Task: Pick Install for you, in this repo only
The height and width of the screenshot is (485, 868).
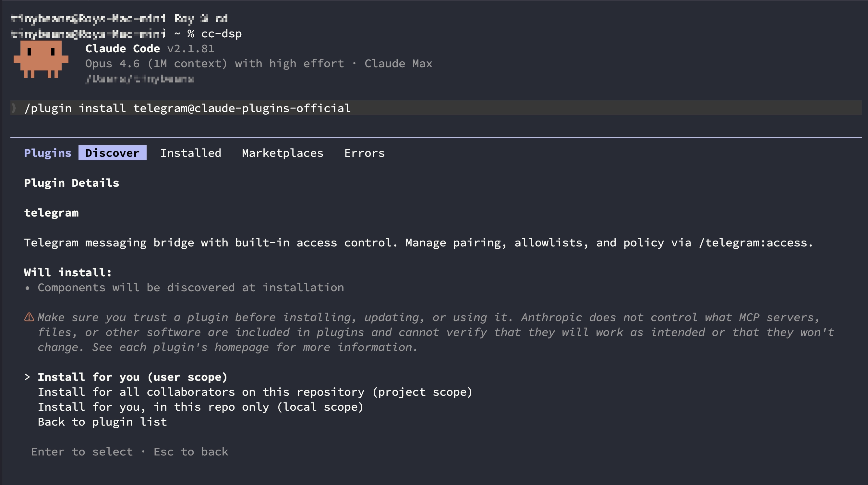Action: (200, 407)
